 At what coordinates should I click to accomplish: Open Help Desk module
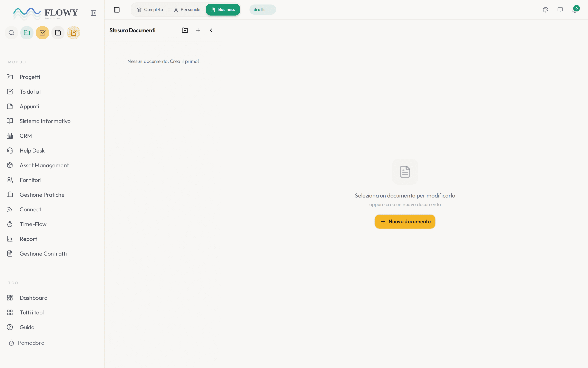[52, 151]
